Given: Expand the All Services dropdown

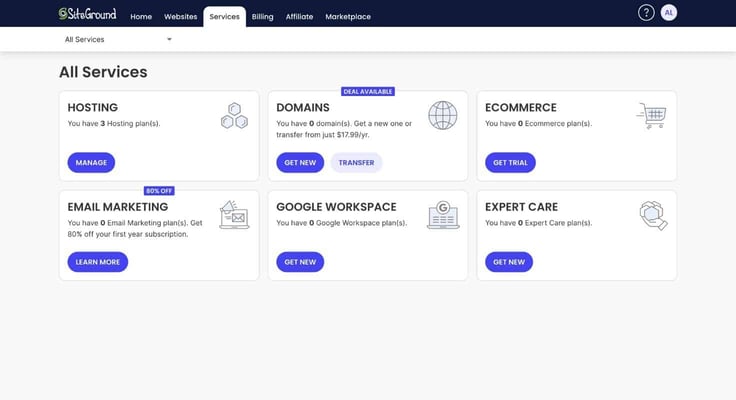Looking at the screenshot, I should coord(118,39).
